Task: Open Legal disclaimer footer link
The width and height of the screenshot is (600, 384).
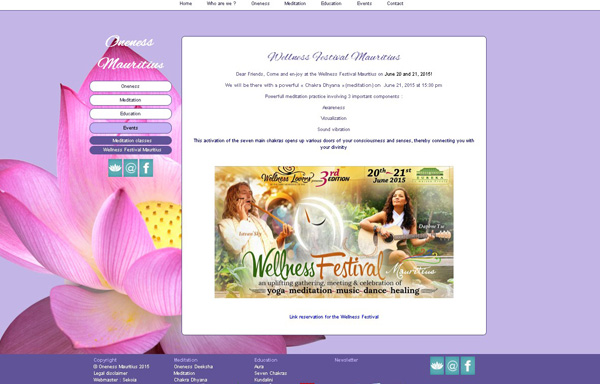Action: [x=111, y=373]
